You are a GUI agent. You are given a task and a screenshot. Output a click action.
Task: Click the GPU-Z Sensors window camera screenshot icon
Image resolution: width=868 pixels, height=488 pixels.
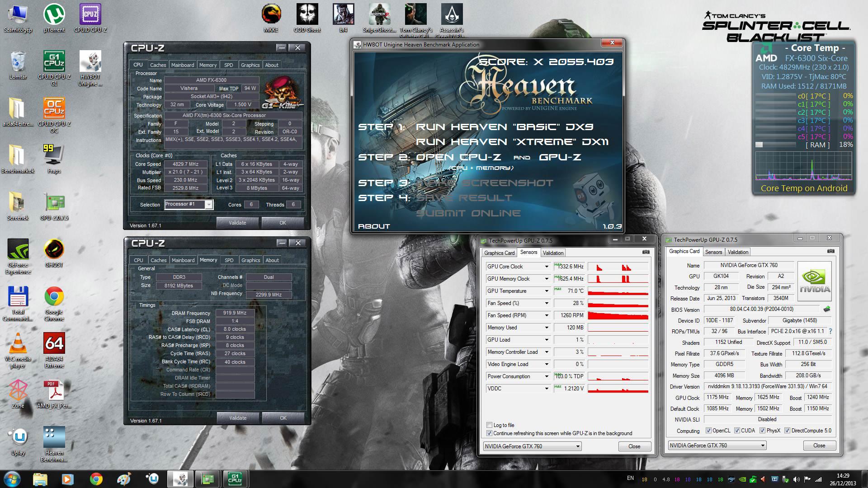646,252
